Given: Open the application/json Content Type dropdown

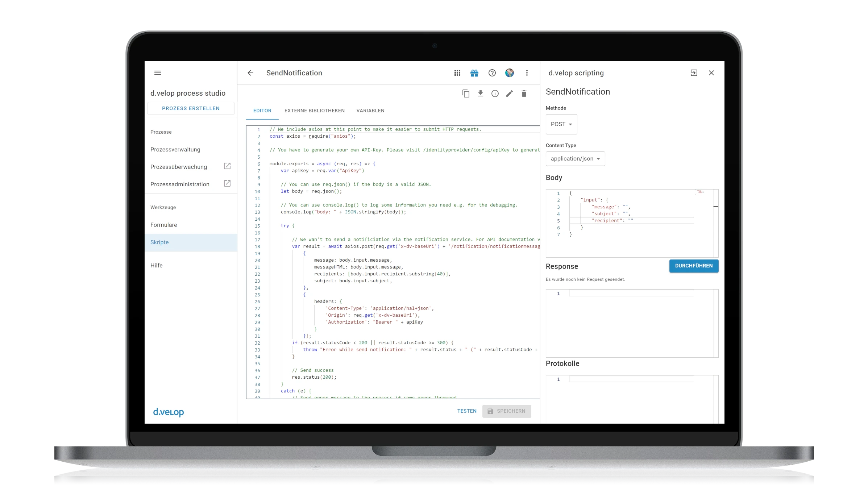Looking at the screenshot, I should click(575, 159).
